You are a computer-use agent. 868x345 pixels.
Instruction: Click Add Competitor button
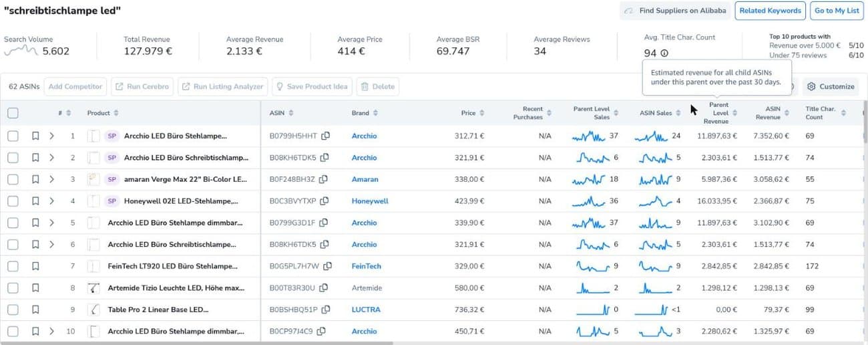pos(75,86)
